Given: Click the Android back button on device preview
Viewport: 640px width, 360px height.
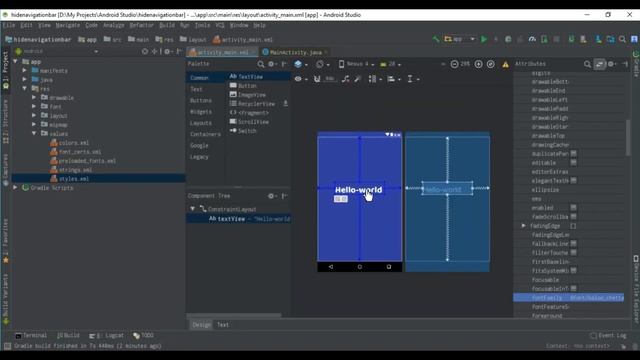Looking at the screenshot, I should tap(331, 267).
